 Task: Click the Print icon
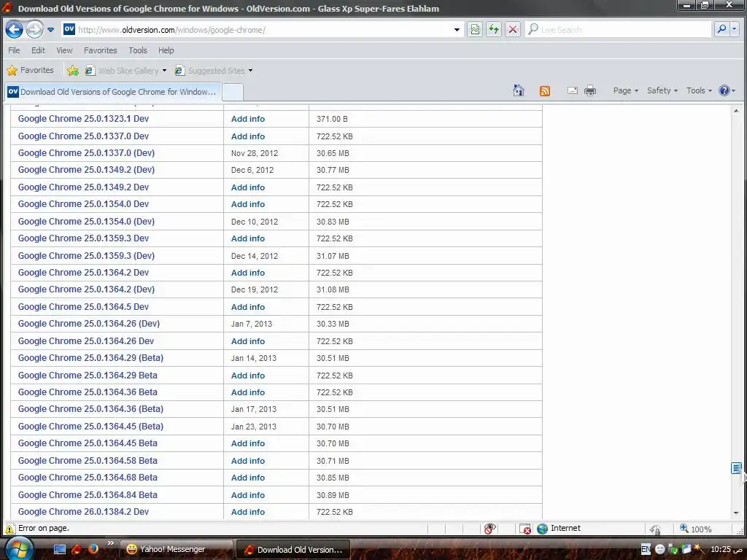pos(589,90)
